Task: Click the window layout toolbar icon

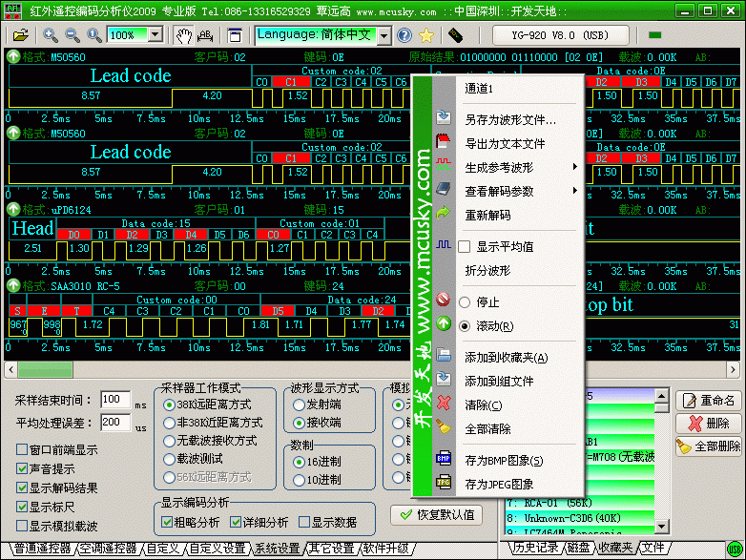Action: [x=236, y=35]
